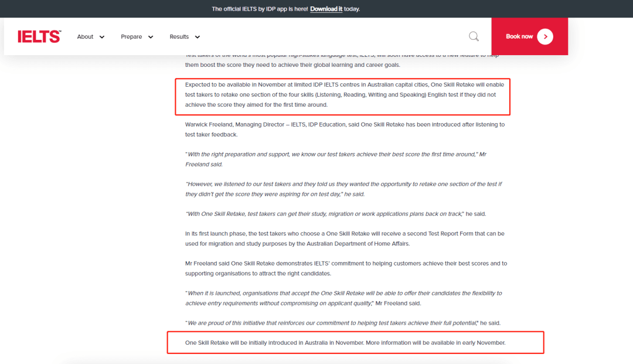Click quote starting "We are proud of this initiative"
The width and height of the screenshot is (633, 364).
point(343,323)
